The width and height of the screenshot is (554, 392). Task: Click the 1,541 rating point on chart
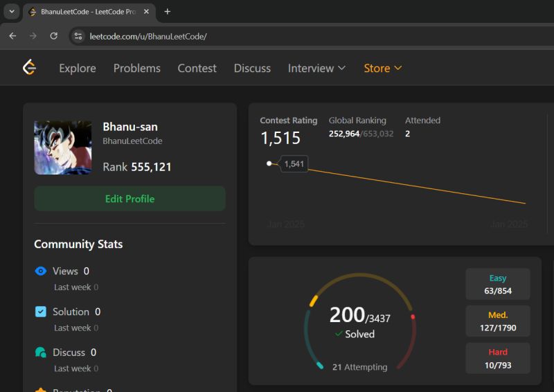[269, 163]
